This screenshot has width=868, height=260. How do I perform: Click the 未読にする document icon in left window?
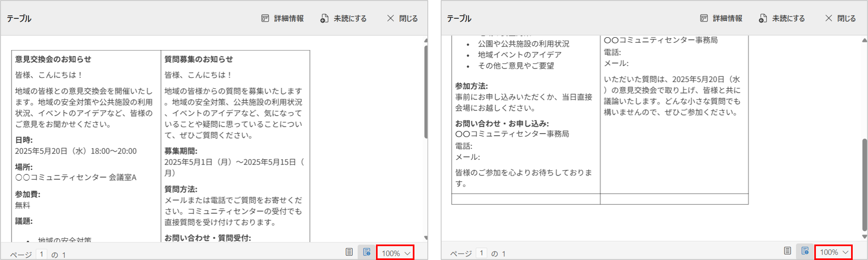tap(324, 19)
